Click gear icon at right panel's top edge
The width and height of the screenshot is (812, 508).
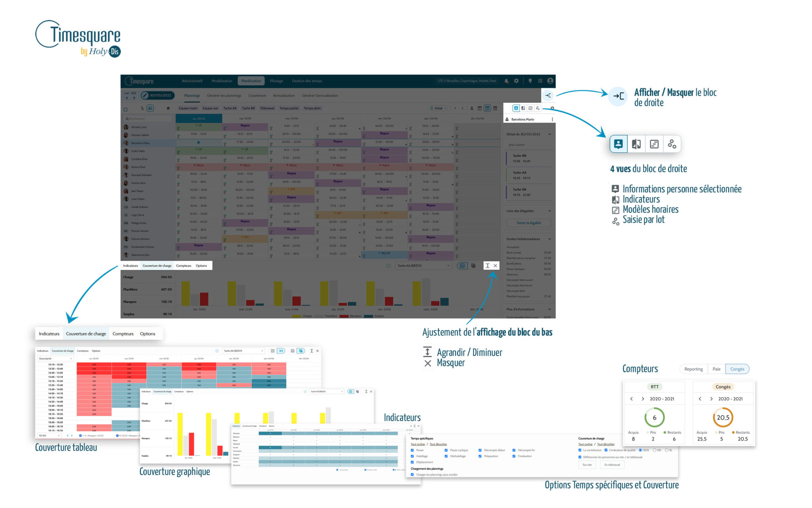pos(552,108)
